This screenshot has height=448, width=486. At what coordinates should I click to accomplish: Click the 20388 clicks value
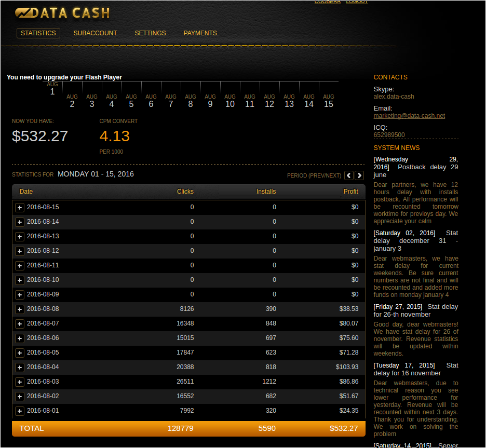185,367
